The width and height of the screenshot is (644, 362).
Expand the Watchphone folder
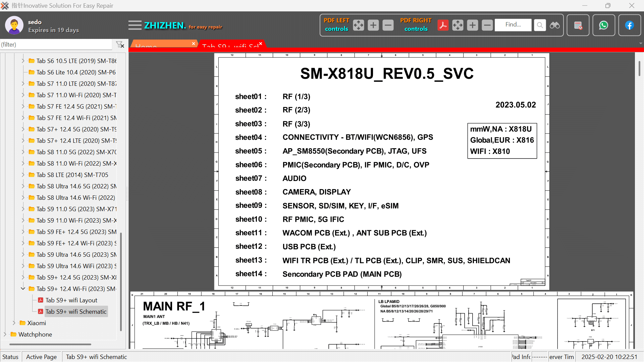(5, 334)
